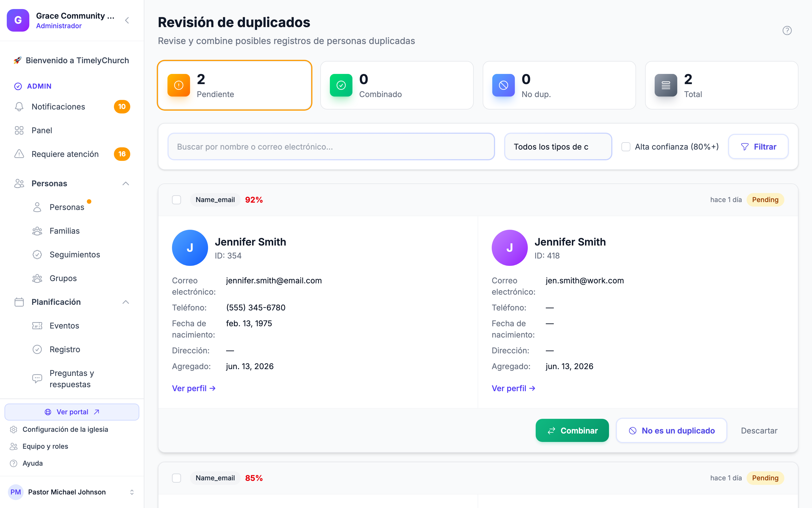Image resolution: width=812 pixels, height=508 pixels.
Task: Click the green Combinar button
Action: pos(572,430)
